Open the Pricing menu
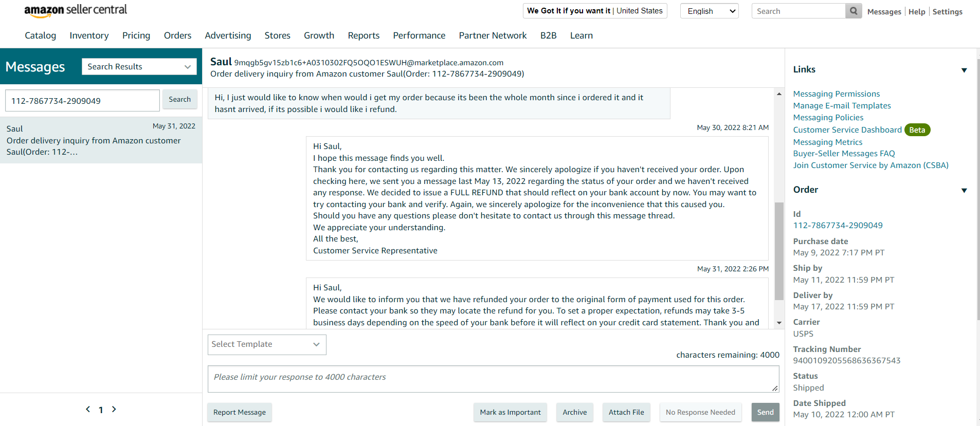 pyautogui.click(x=136, y=35)
